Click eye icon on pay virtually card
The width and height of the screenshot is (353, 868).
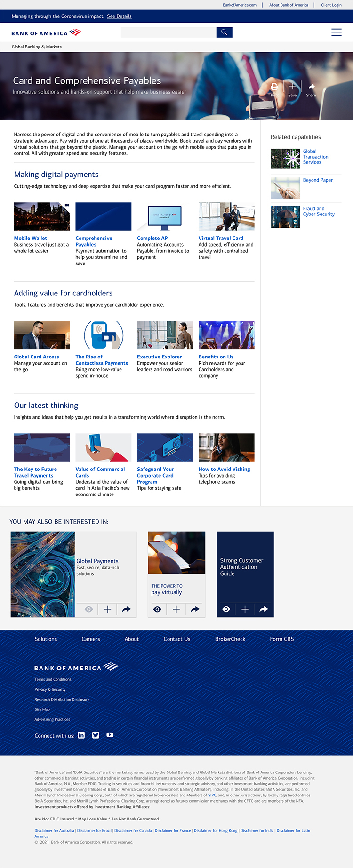click(x=157, y=609)
